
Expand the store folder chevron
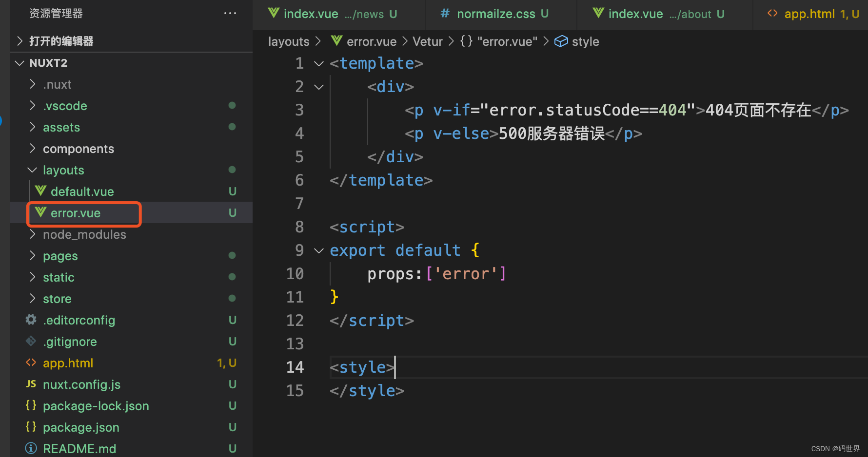33,298
